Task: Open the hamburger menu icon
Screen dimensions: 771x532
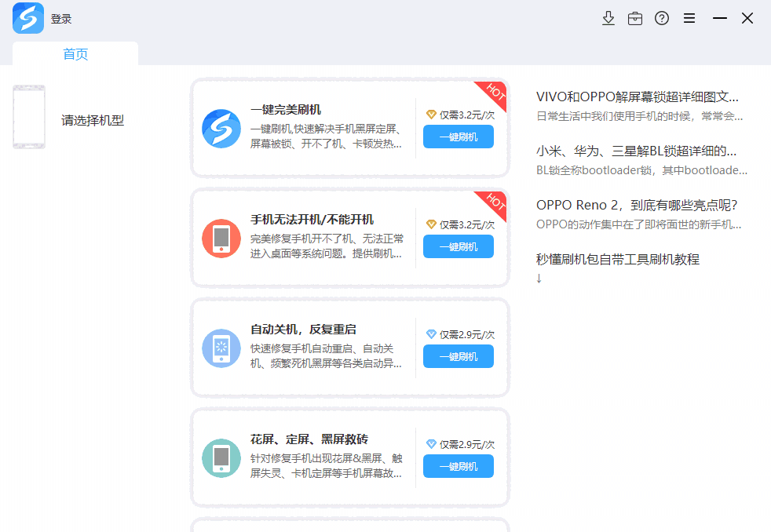Action: [x=689, y=17]
